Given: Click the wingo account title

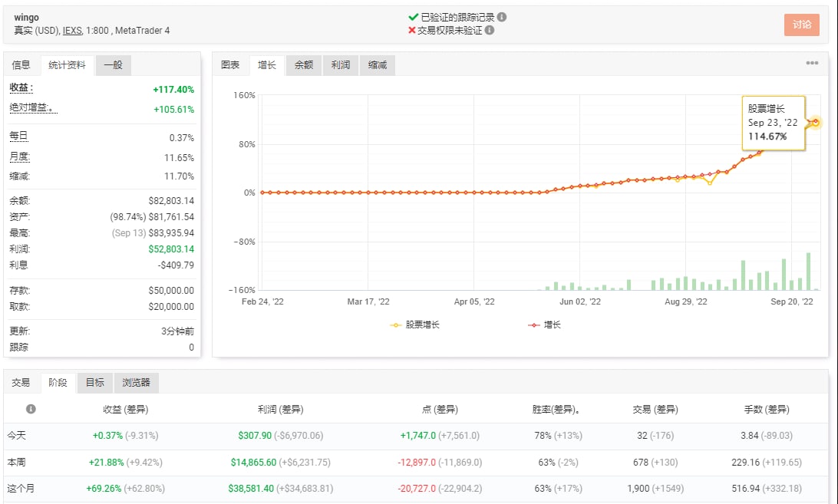Looking at the screenshot, I should click(x=27, y=18).
